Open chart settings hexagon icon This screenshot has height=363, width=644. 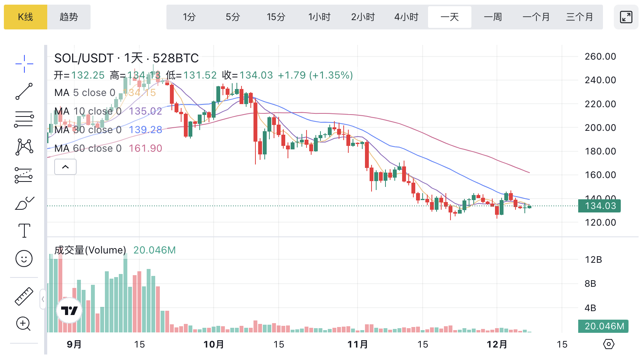point(609,344)
